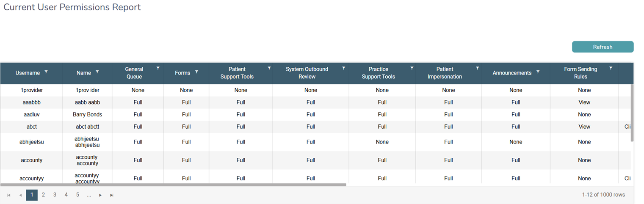Open the Announcements column filter icon
Screen dimensions: 644x204
(538, 72)
